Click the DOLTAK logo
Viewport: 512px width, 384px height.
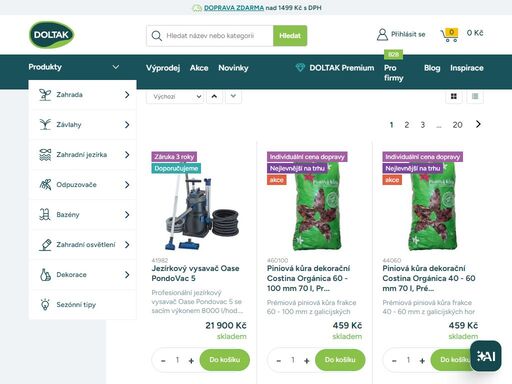pos(51,35)
